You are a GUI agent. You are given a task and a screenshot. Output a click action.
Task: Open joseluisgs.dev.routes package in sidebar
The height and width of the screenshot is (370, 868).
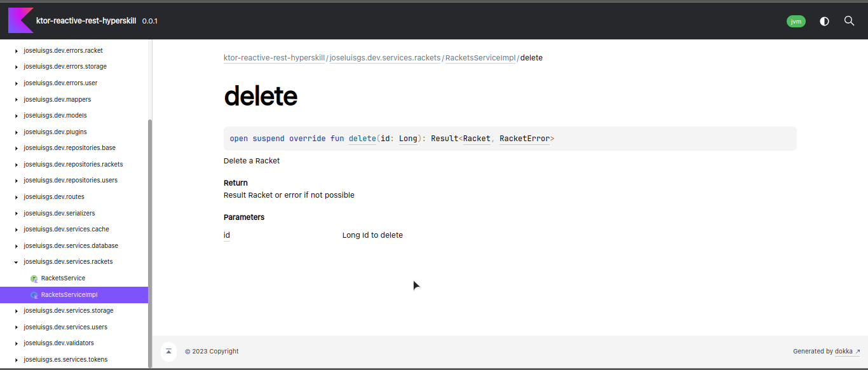pyautogui.click(x=54, y=197)
